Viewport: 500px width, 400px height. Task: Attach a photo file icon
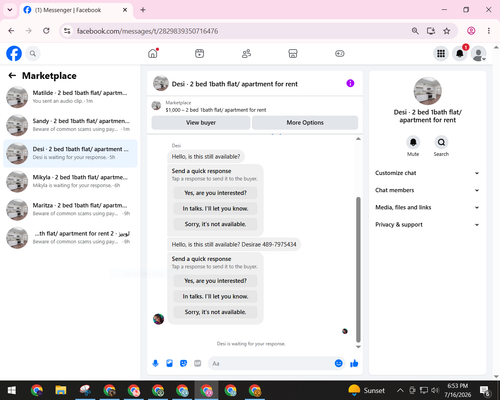coord(169,363)
